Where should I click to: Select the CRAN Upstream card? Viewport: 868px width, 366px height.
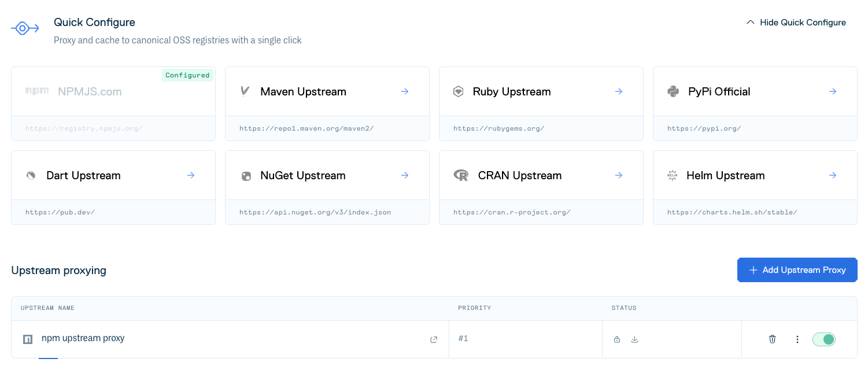point(541,187)
